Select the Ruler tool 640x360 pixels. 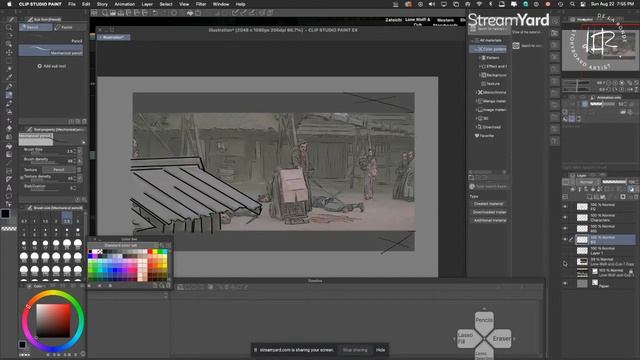coord(9,180)
